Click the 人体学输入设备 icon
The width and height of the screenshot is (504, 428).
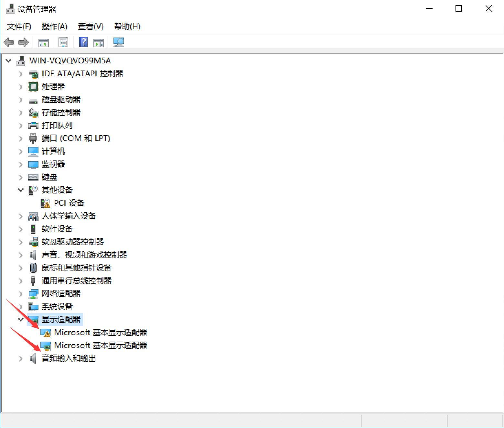[x=33, y=216]
